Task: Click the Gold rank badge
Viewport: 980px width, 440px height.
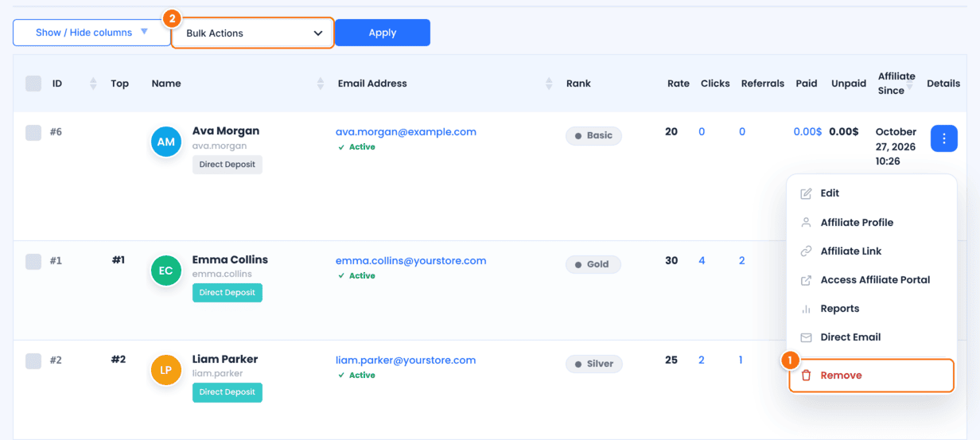Action: 593,265
